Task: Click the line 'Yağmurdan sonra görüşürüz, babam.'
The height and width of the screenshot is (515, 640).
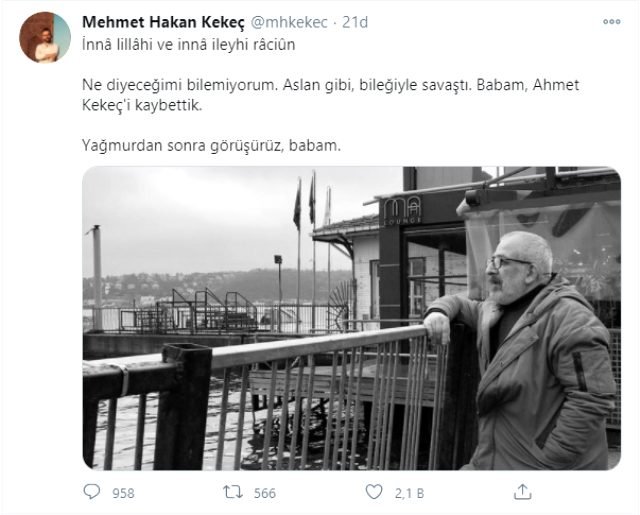Action: pyautogui.click(x=211, y=145)
